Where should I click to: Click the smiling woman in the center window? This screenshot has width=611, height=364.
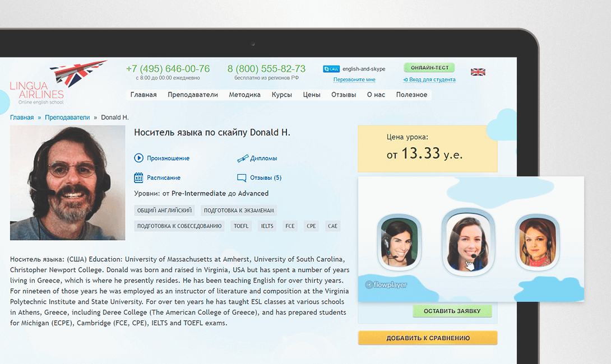click(467, 242)
